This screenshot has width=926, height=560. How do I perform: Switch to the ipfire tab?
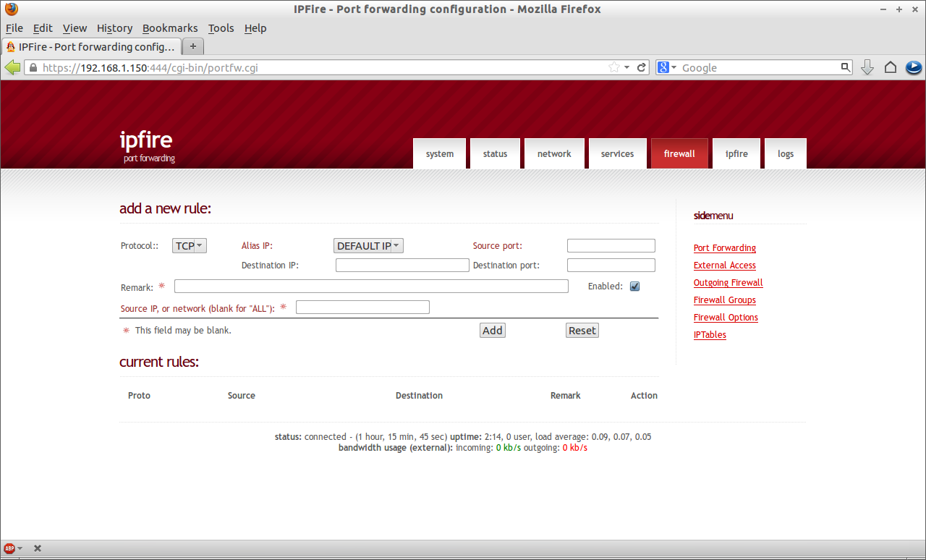(736, 153)
